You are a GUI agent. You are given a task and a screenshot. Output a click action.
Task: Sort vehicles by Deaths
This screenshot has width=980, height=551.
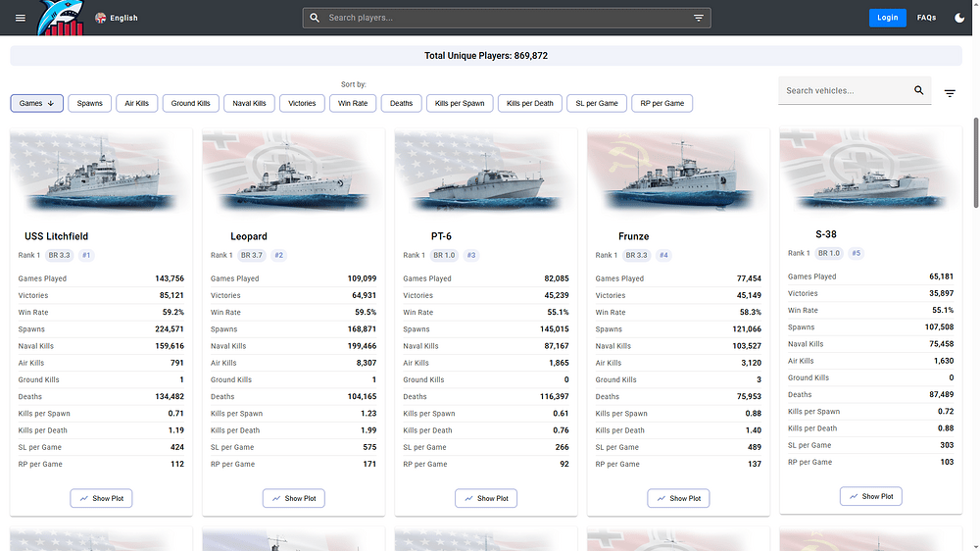(401, 103)
